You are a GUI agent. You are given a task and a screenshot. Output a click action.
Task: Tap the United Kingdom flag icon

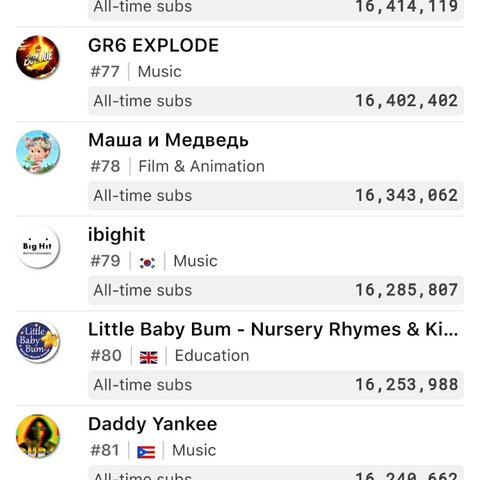click(149, 357)
